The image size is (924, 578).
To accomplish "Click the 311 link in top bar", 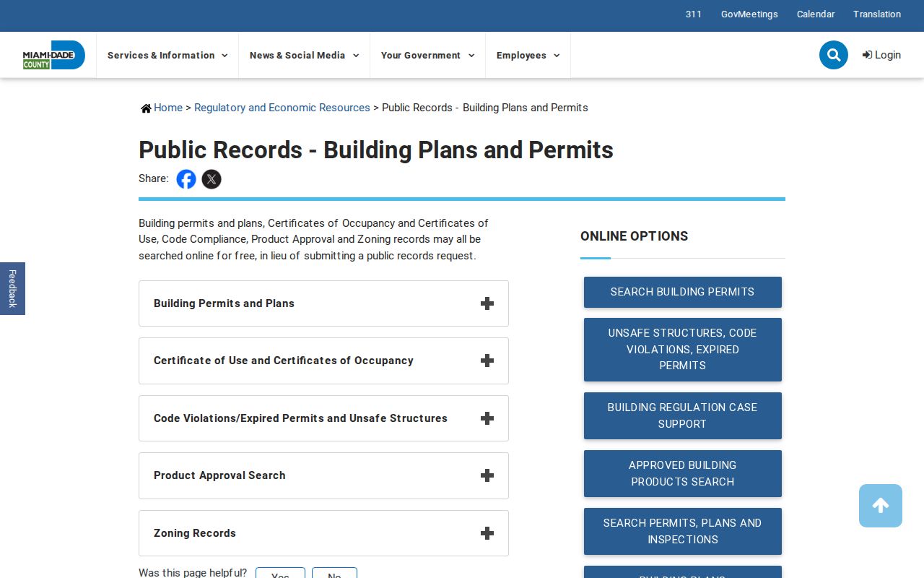I will tap(694, 14).
